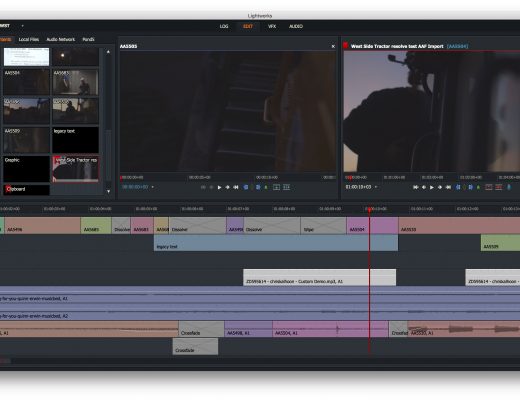Select the AA5533, A1 audio clip
Screen dimensions: 520x400
[464, 329]
